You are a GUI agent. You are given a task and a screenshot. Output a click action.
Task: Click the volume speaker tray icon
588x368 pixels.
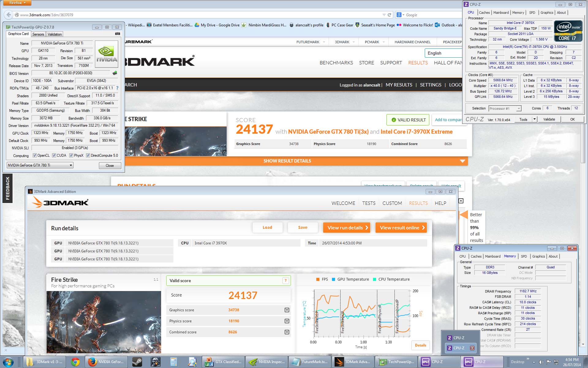click(x=541, y=362)
